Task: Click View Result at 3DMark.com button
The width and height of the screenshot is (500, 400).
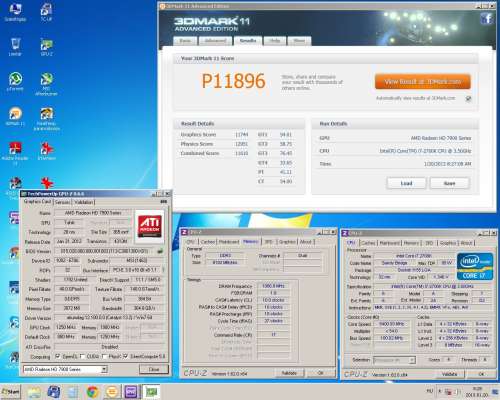Action: [x=423, y=82]
